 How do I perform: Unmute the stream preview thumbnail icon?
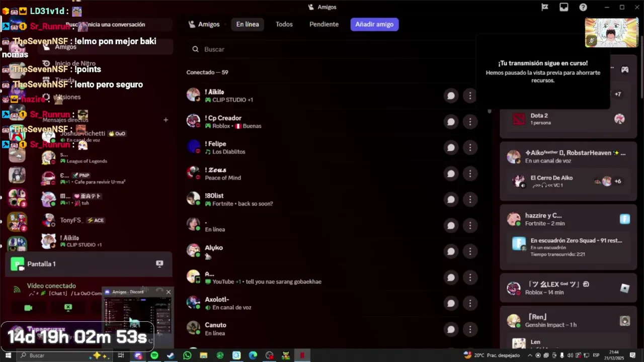coord(592,41)
